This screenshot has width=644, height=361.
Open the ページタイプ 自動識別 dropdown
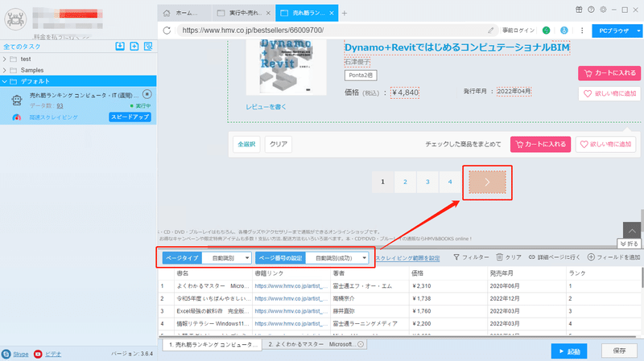pos(226,258)
